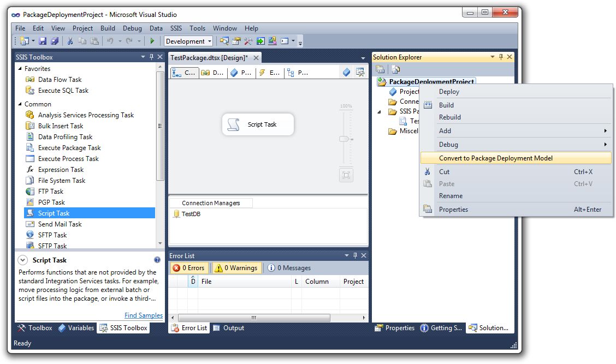Select Analysis Services Processing Task
This screenshot has height=364, width=616.
click(x=86, y=115)
